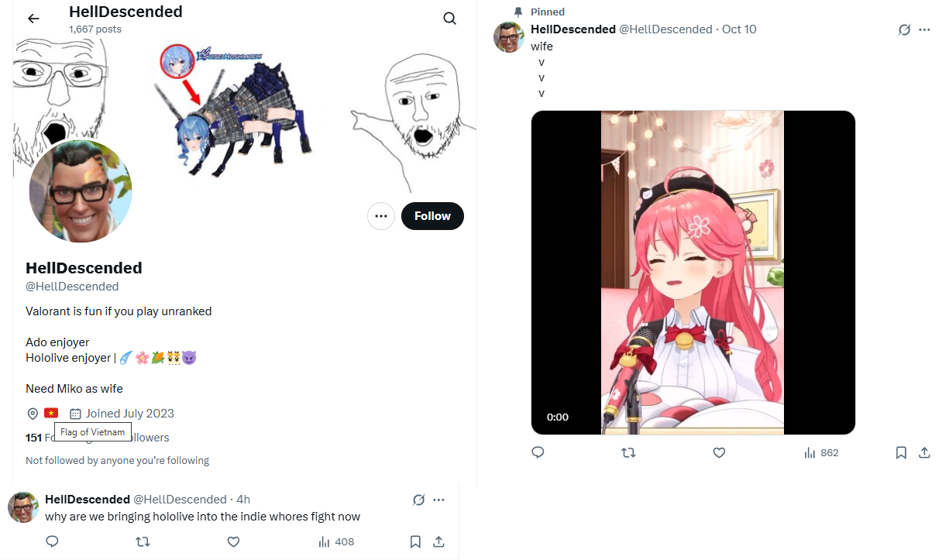The image size is (949, 560).
Task: Open more options on pinned post
Action: (x=924, y=29)
